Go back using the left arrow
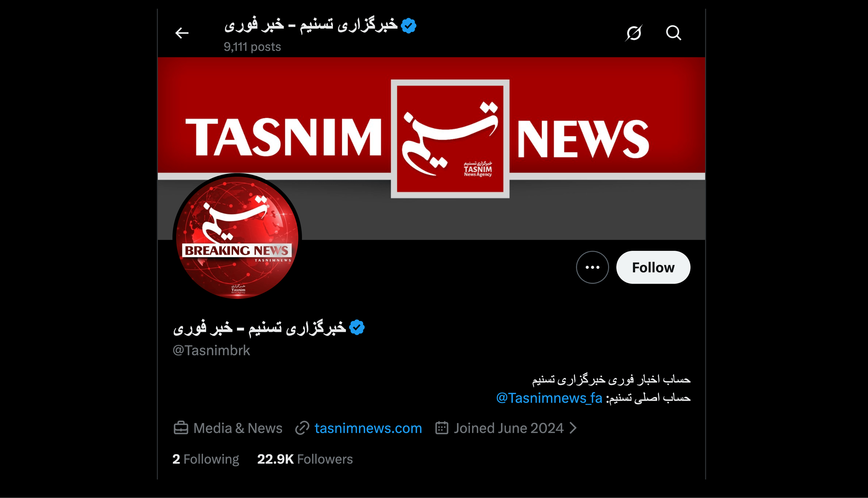Viewport: 868px width, 498px height. pos(182,33)
